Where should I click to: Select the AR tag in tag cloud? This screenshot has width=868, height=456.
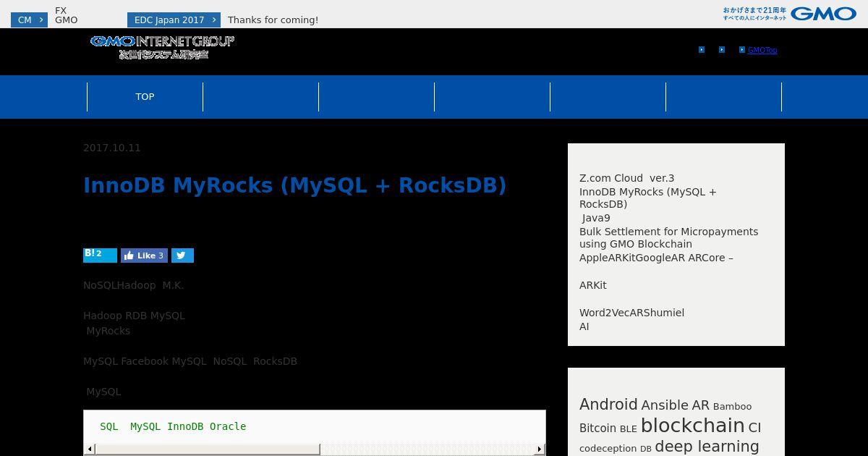point(701,405)
